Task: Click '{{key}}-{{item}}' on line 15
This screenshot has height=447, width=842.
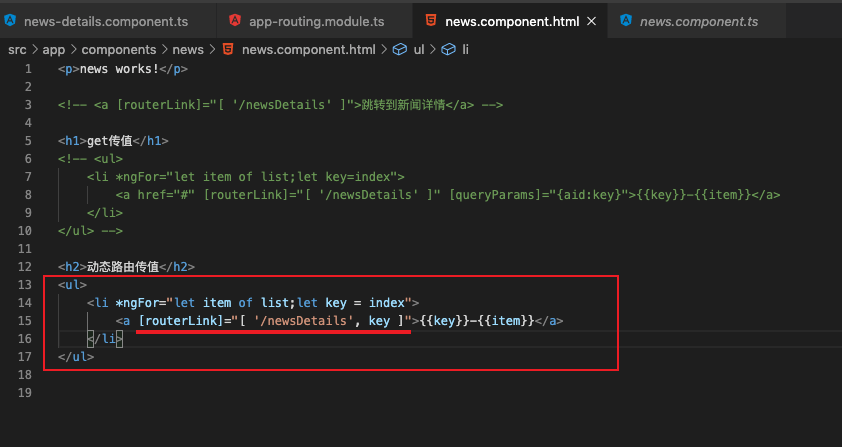Action: 477,321
